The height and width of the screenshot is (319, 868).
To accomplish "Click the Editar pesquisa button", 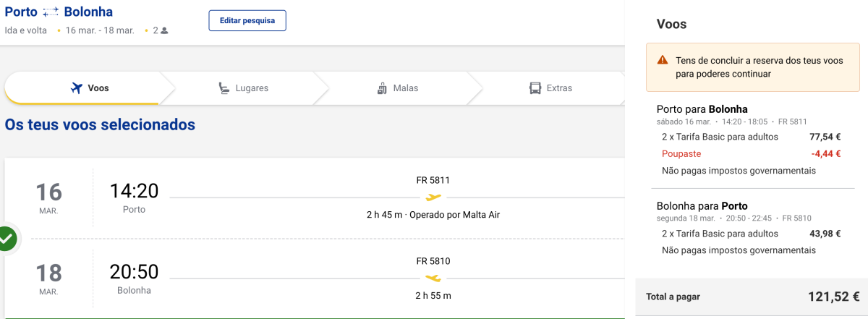I will [x=247, y=20].
